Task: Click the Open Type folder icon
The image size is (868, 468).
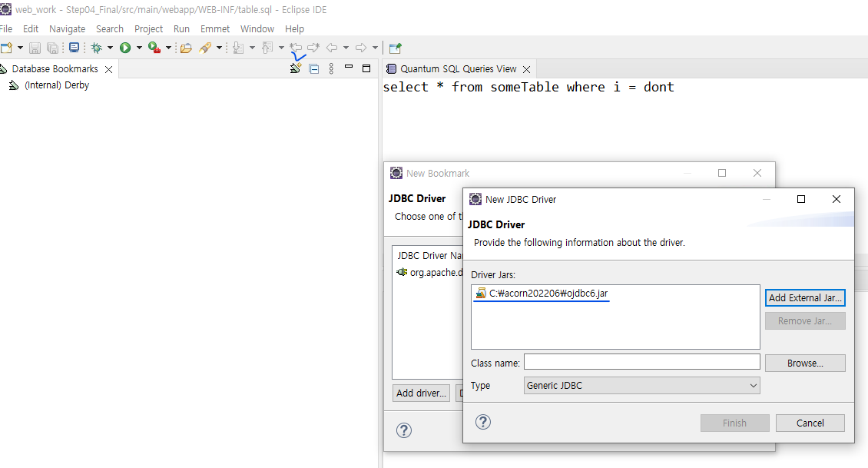Action: point(187,48)
